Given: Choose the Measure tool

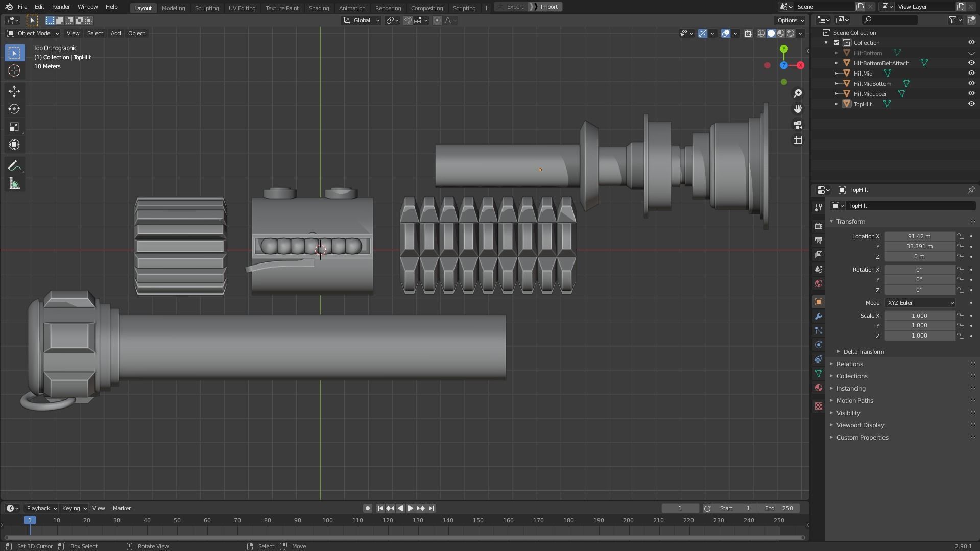Looking at the screenshot, I should pos(14,184).
